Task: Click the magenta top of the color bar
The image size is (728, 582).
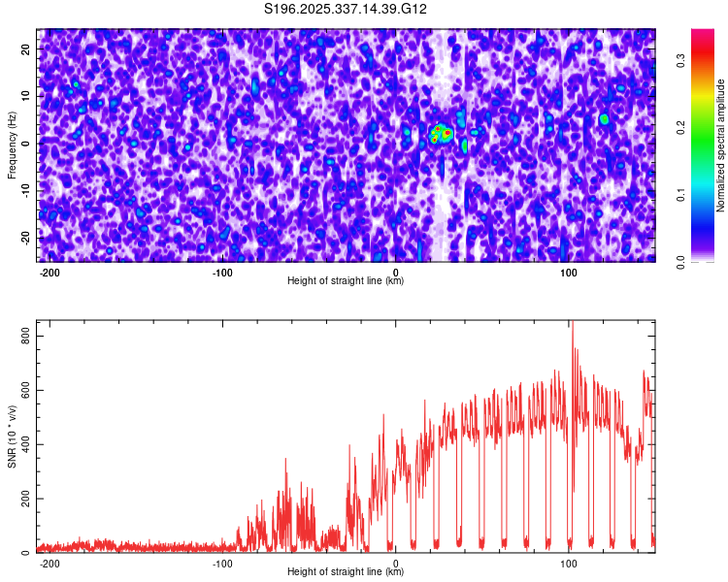Action: (702, 37)
